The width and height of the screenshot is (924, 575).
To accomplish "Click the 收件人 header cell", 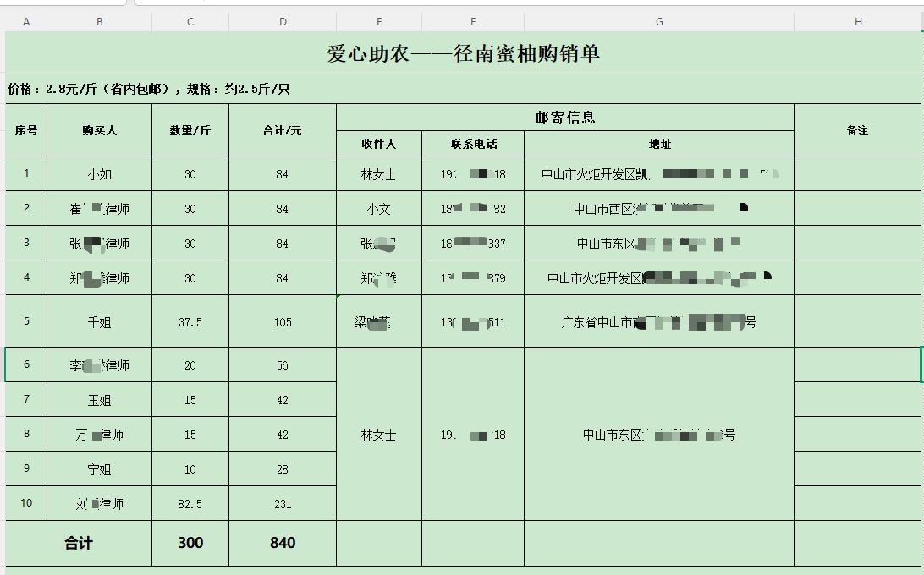I will point(378,144).
